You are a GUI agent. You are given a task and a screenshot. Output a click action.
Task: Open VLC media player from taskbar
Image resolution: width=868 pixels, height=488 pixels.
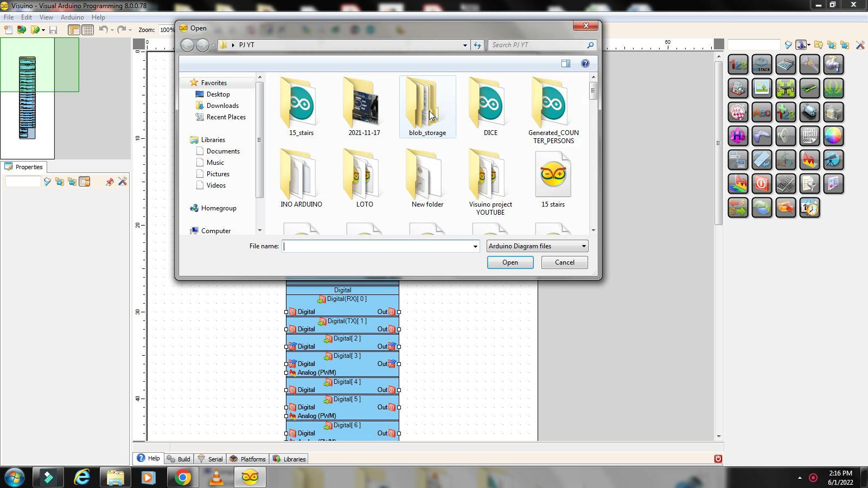(216, 478)
